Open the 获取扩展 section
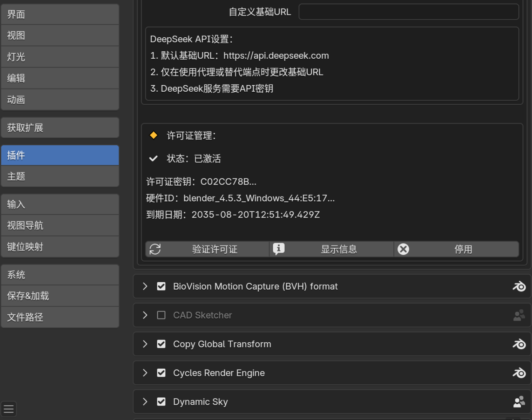Image resolution: width=532 pixels, height=420 pixels. (60, 127)
